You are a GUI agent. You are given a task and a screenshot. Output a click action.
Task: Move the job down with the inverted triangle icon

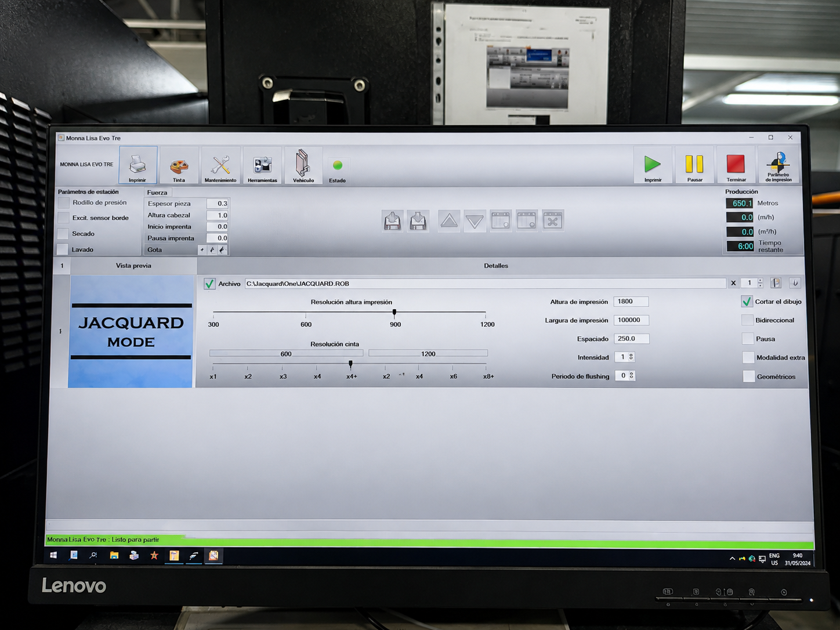tap(475, 220)
